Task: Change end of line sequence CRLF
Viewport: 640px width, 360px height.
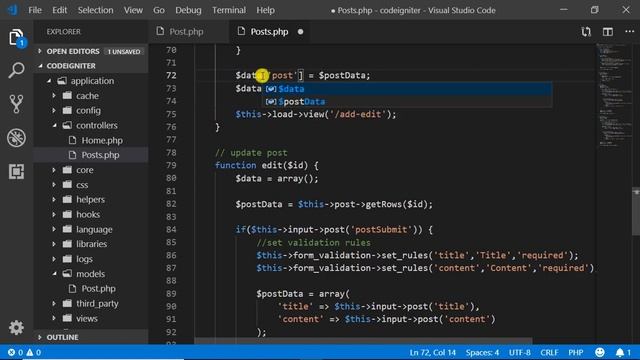Action: click(549, 352)
